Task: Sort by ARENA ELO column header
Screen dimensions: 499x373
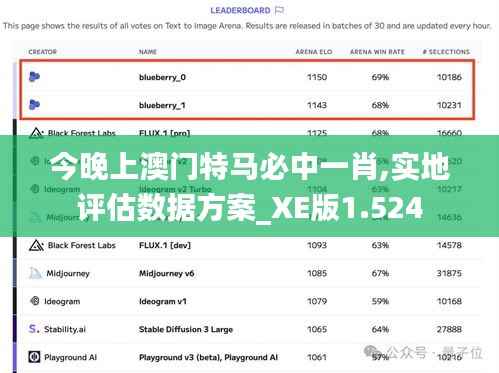Action: [x=314, y=52]
